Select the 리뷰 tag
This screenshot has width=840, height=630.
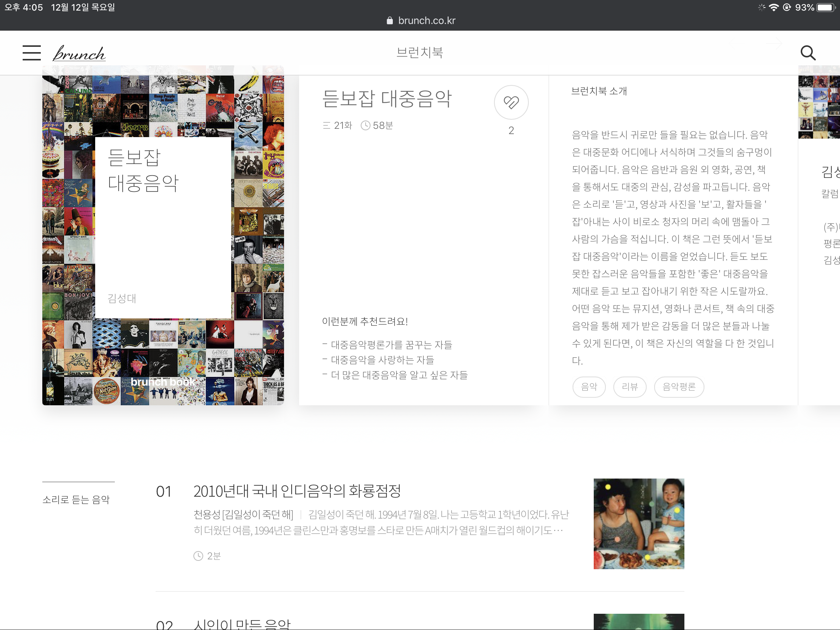point(630,387)
